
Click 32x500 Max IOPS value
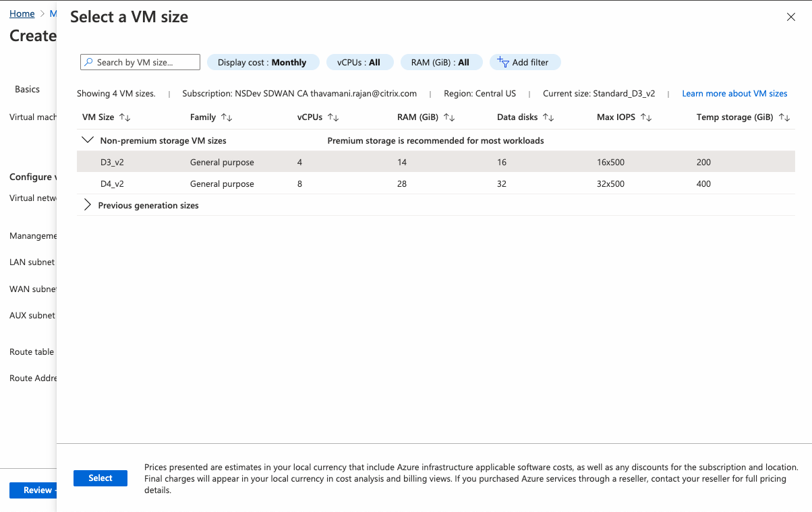point(610,183)
